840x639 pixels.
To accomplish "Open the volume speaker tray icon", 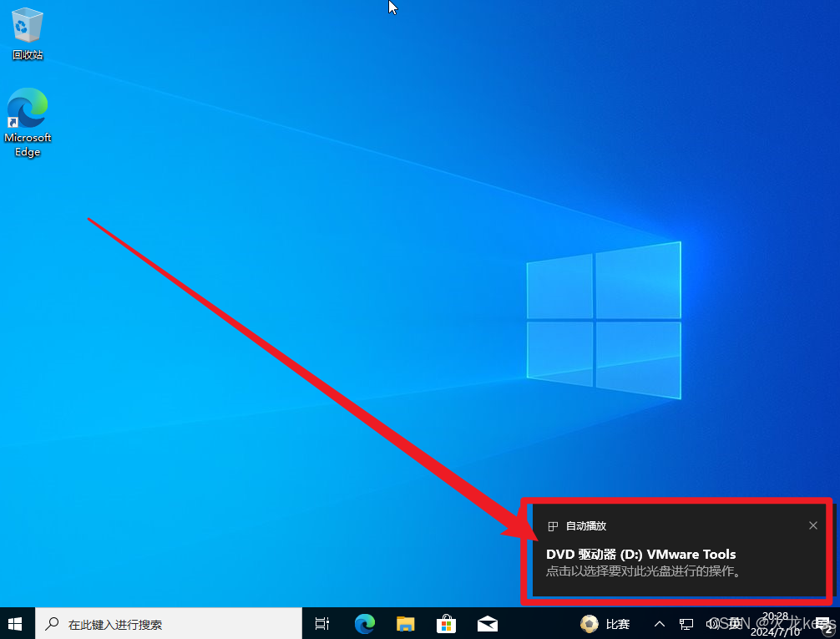I will pyautogui.click(x=712, y=624).
